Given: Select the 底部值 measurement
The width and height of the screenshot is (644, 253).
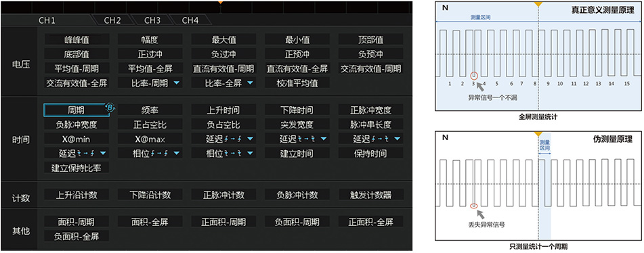Looking at the screenshot, I should [77, 54].
